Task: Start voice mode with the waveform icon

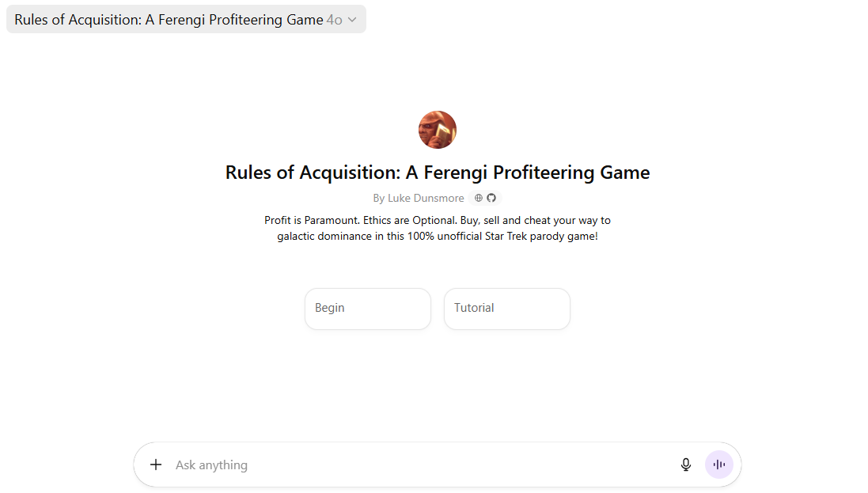Action: [x=719, y=465]
